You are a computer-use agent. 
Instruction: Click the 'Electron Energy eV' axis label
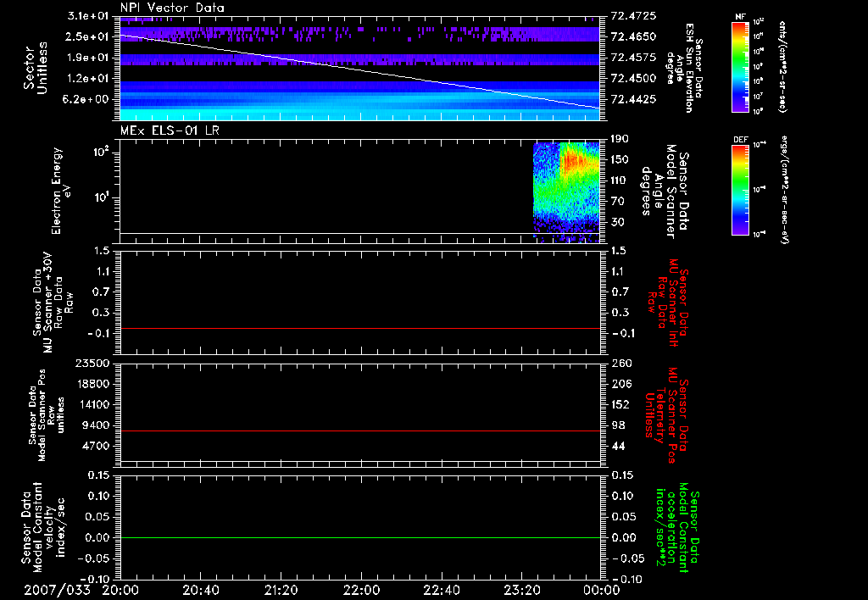[60, 192]
